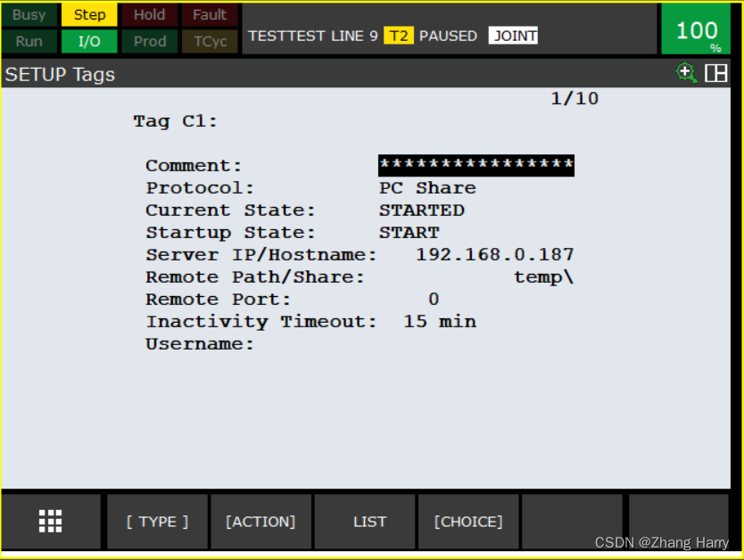Screen dimensions: 744x560
Task: Select the Remote Path temp\ field
Action: click(x=544, y=277)
